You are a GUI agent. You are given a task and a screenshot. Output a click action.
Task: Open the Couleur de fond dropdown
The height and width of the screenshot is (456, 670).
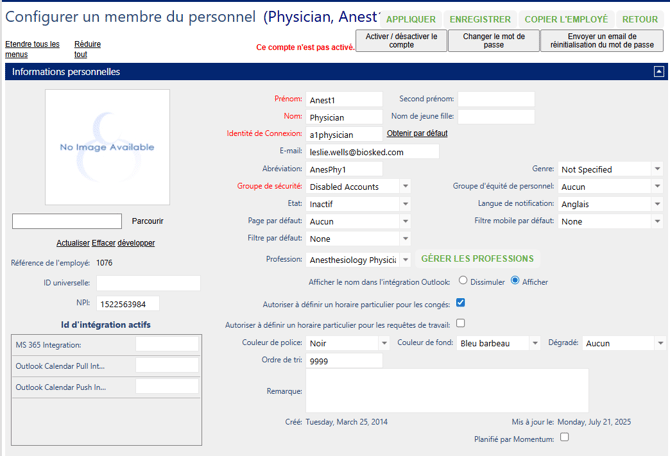click(498, 343)
